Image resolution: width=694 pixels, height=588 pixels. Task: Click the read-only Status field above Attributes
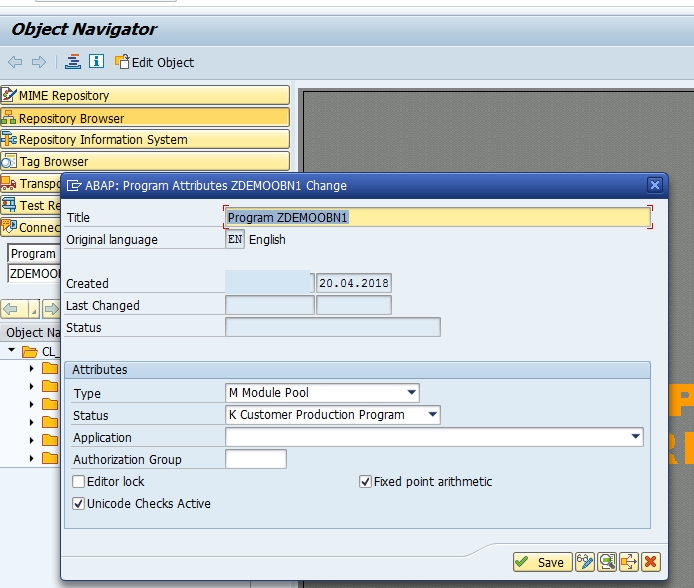point(333,327)
